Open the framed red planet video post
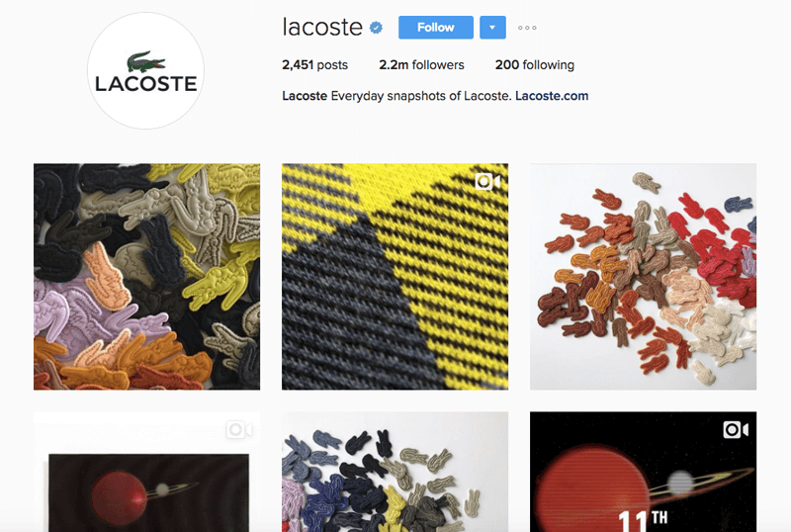 pyautogui.click(x=146, y=472)
